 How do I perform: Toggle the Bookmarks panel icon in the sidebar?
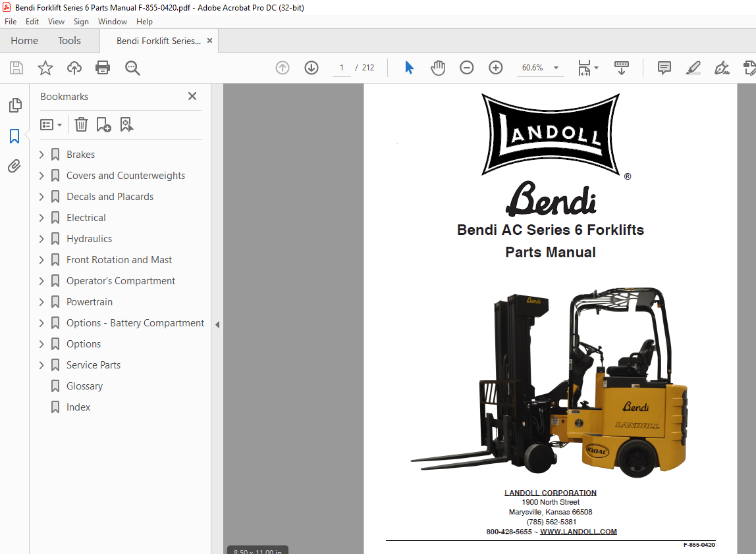tap(14, 136)
